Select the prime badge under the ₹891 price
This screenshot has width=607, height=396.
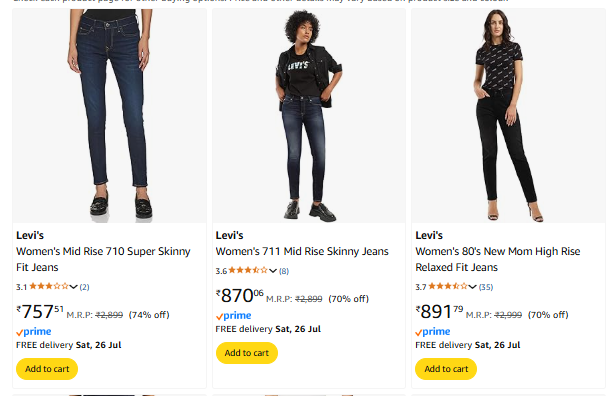pyautogui.click(x=433, y=332)
